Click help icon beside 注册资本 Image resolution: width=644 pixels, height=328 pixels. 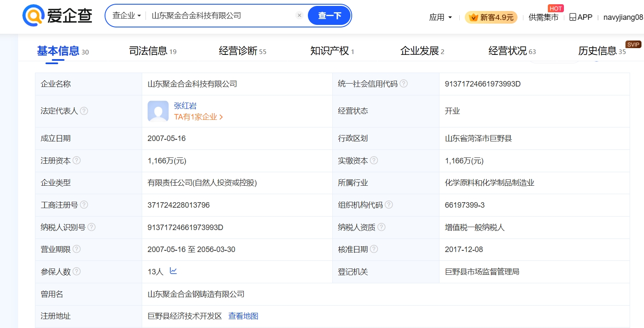pos(76,160)
